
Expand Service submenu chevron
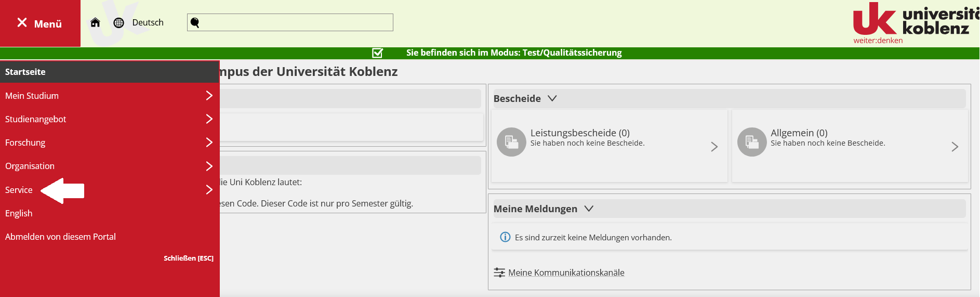click(209, 190)
